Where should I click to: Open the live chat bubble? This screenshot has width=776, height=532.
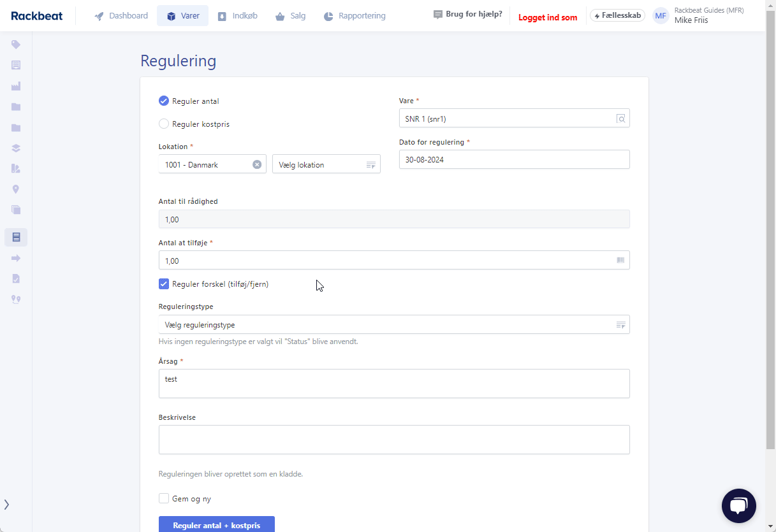[x=738, y=506]
